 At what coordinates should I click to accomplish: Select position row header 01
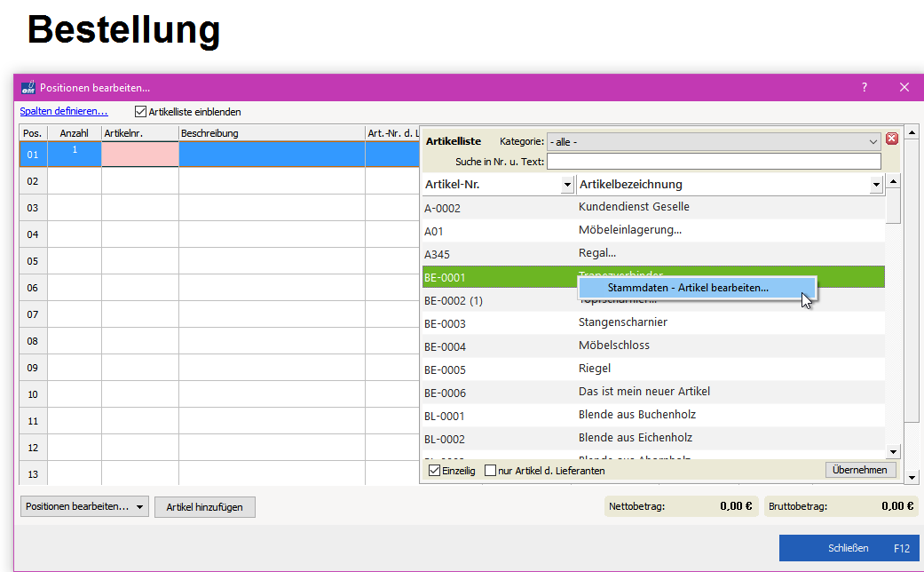pyautogui.click(x=33, y=155)
